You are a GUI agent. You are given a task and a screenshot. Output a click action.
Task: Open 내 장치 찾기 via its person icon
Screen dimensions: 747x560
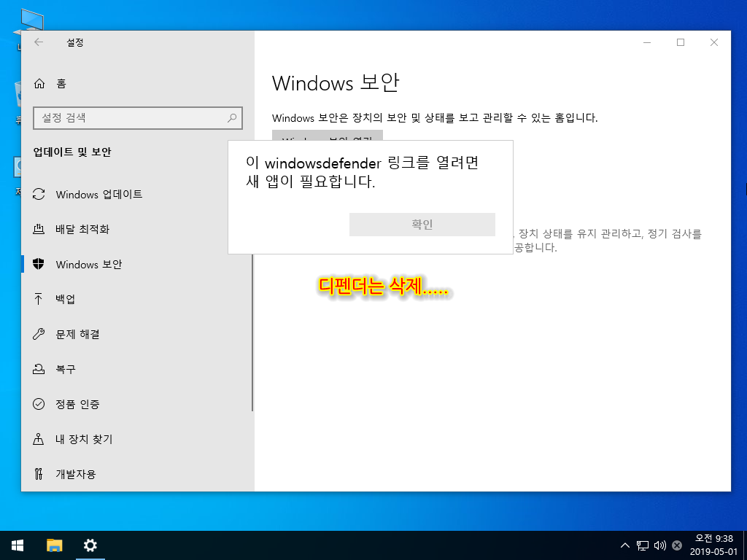[39, 439]
